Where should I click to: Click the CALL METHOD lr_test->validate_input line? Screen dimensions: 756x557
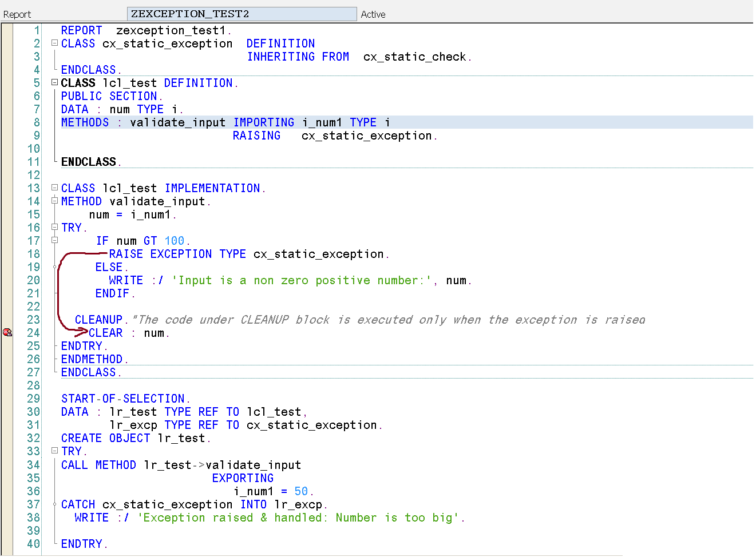[x=181, y=465]
